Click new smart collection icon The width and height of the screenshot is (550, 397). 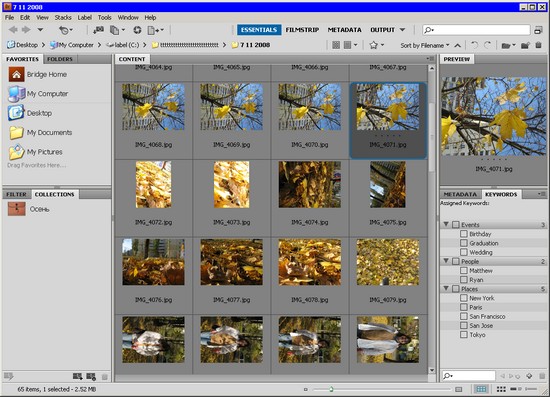[x=91, y=377]
